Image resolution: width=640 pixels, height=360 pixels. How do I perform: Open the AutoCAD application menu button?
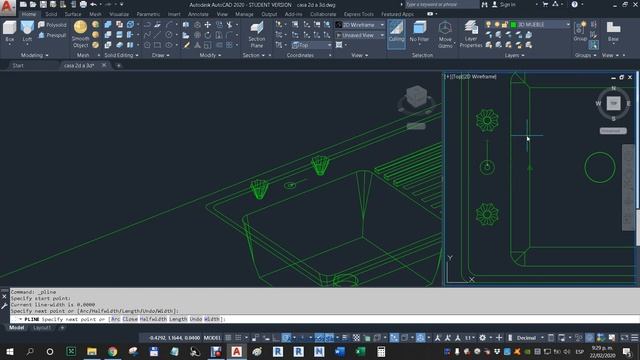pyautogui.click(x=7, y=7)
